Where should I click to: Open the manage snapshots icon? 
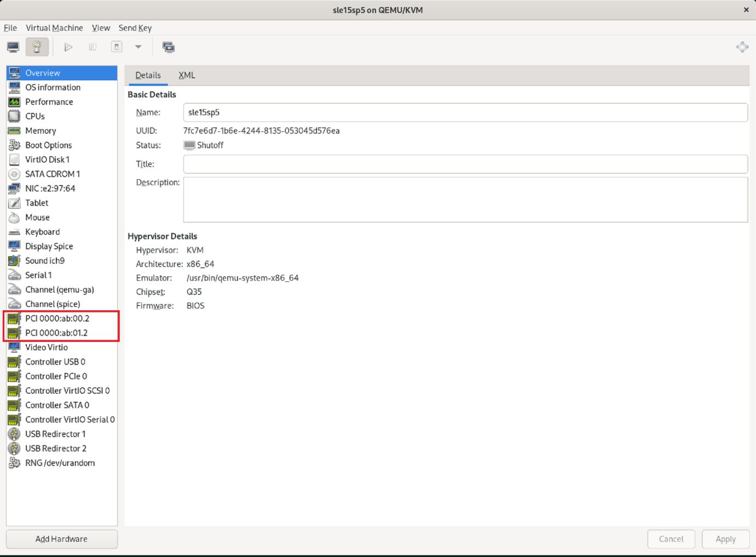[169, 47]
